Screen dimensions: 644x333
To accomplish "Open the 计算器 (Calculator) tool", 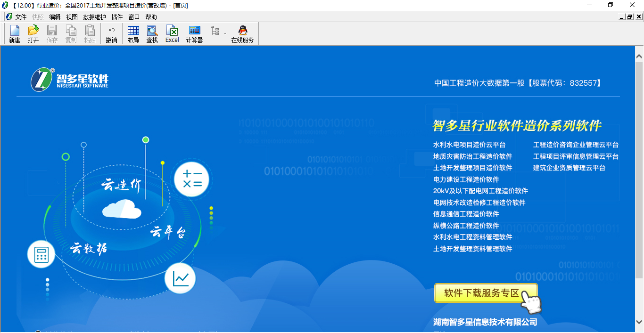I will 194,34.
